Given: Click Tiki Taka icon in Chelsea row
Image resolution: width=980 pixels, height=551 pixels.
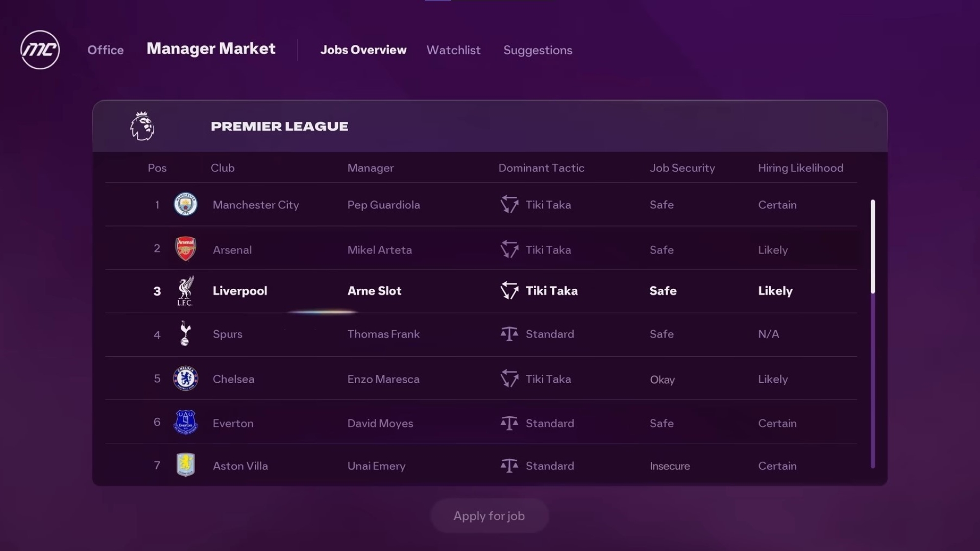Looking at the screenshot, I should 509,379.
